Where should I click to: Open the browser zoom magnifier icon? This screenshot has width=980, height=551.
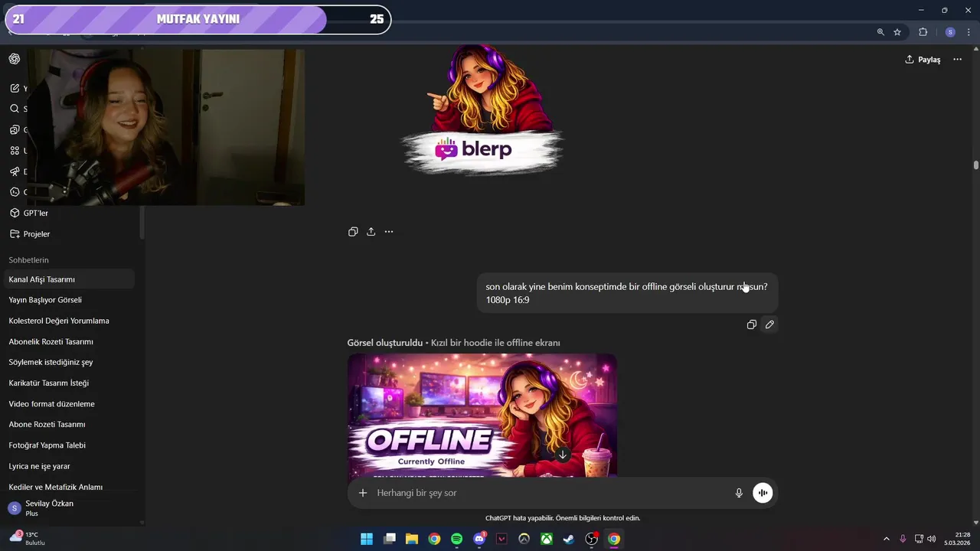tap(880, 32)
